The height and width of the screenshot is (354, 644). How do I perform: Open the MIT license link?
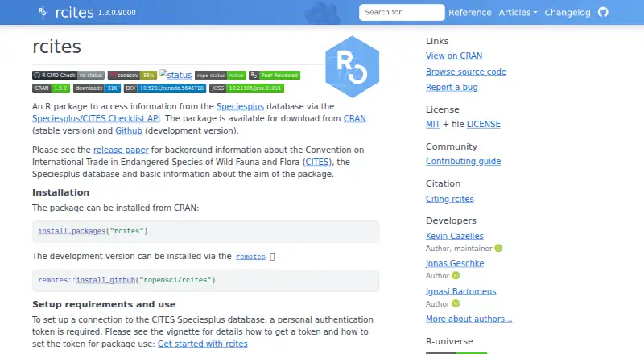433,124
